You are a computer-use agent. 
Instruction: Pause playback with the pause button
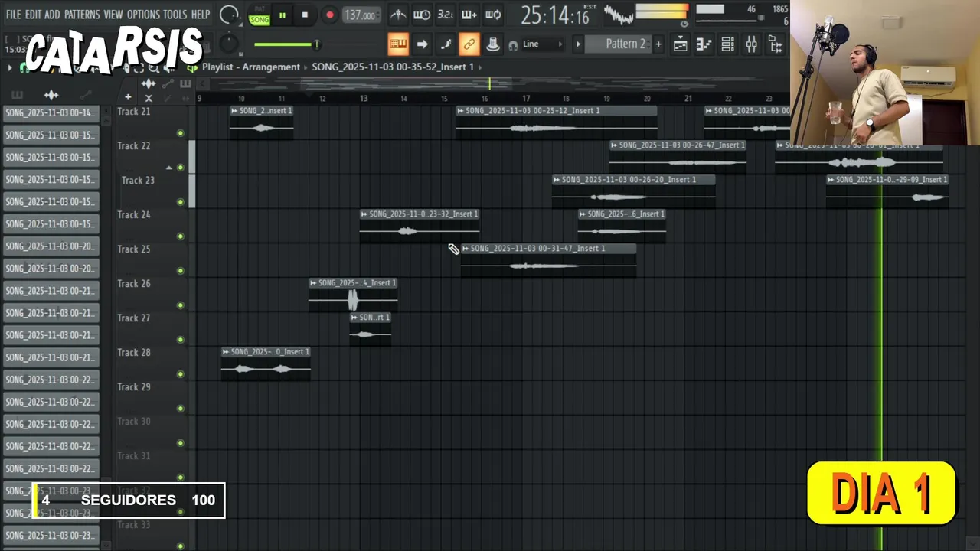tap(282, 15)
